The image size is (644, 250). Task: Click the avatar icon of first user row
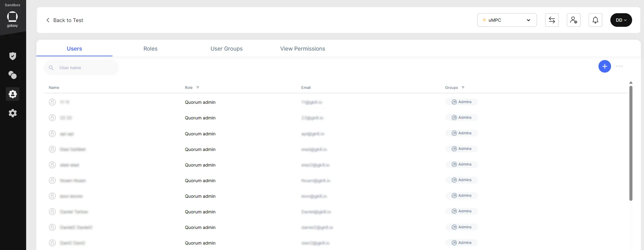point(52,102)
